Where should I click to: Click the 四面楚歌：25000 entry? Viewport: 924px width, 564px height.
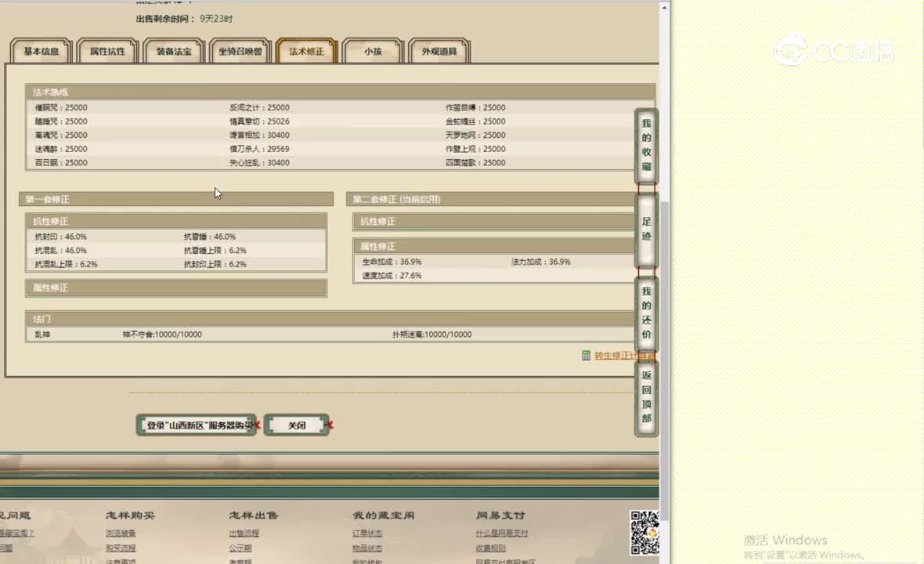tap(475, 163)
